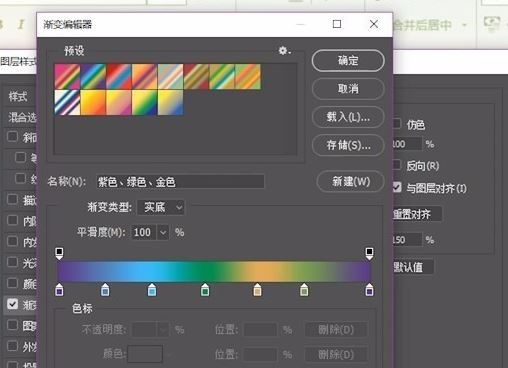The width and height of the screenshot is (508, 368).
Task: Select the gold-tan color stop
Action: (x=257, y=290)
